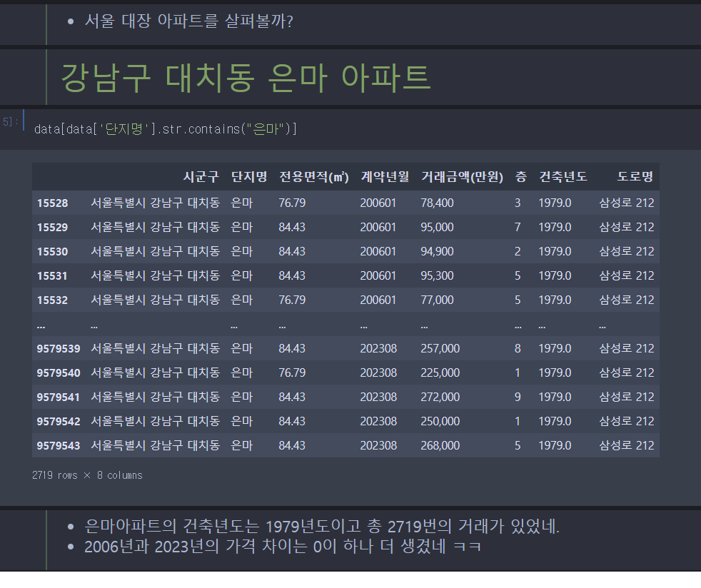
Task: Click the bullet text '서울 대장 아파트를 살펴볼까?'
Action: 188,21
